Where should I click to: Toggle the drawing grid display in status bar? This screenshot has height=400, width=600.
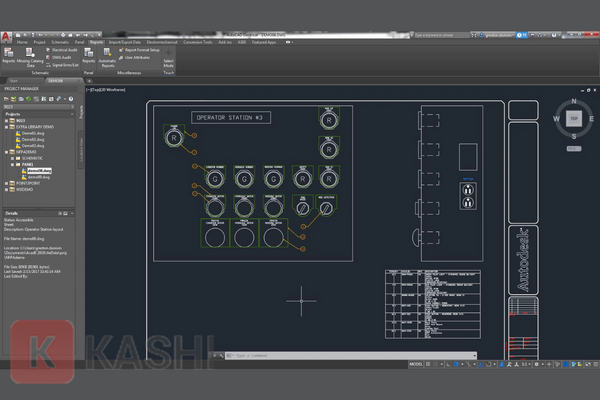tap(428, 364)
